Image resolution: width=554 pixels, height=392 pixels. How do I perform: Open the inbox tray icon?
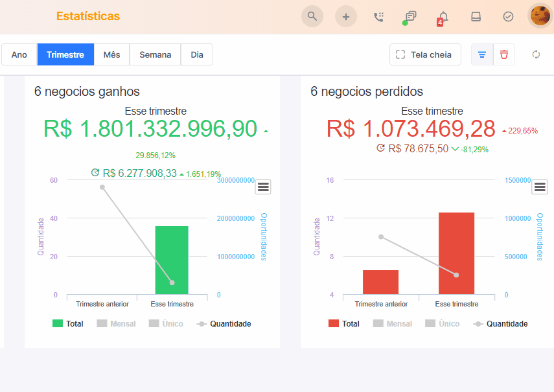476,17
